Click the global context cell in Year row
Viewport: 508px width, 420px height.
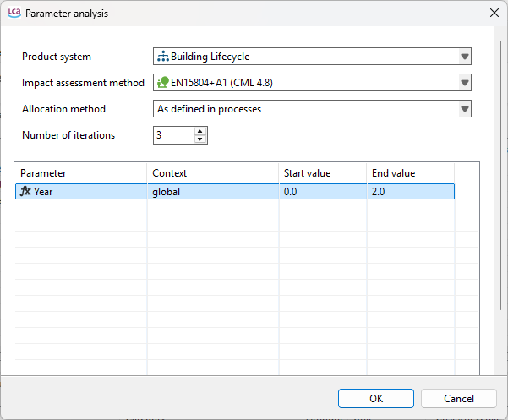click(213, 192)
